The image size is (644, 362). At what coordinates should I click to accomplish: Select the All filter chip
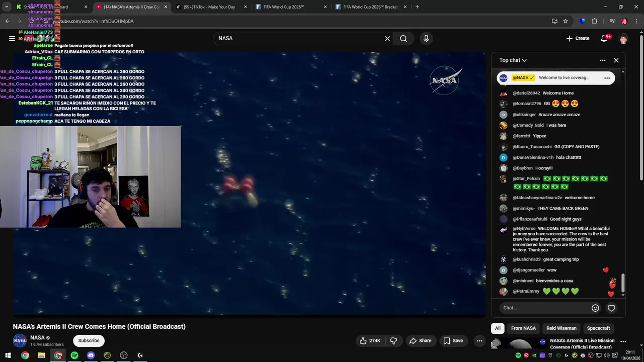(x=498, y=328)
